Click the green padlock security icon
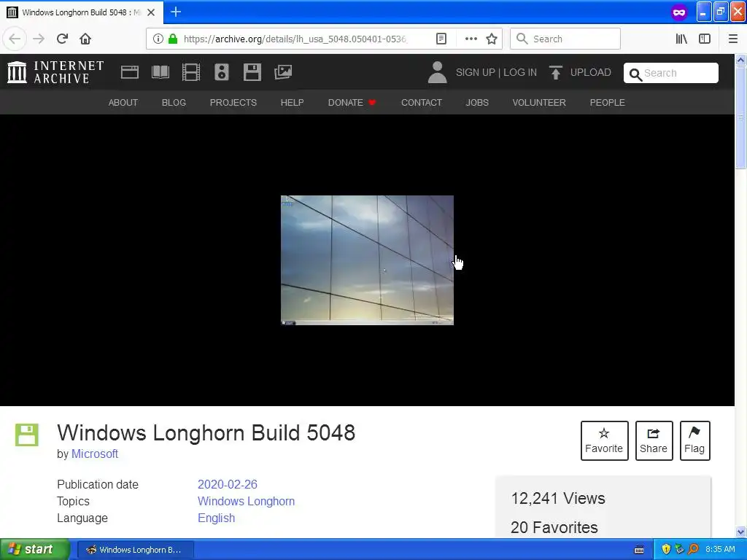Screen dimensions: 747x560 coord(173,39)
